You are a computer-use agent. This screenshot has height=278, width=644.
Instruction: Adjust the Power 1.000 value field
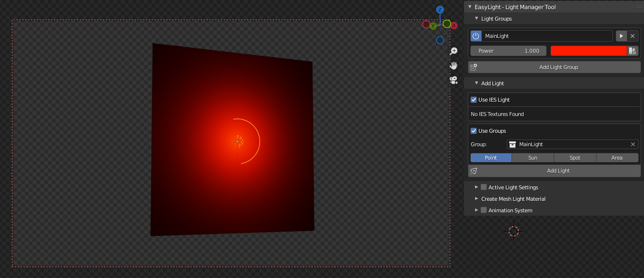509,51
